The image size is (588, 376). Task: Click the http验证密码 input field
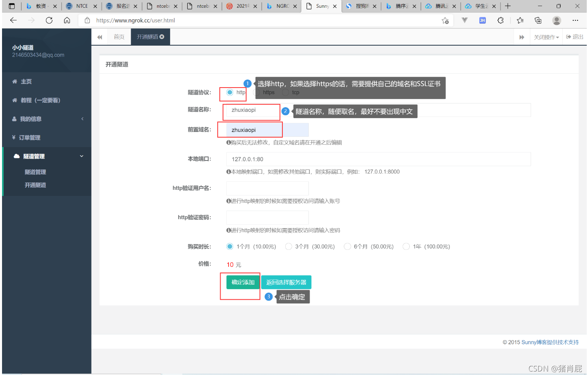[x=267, y=218]
